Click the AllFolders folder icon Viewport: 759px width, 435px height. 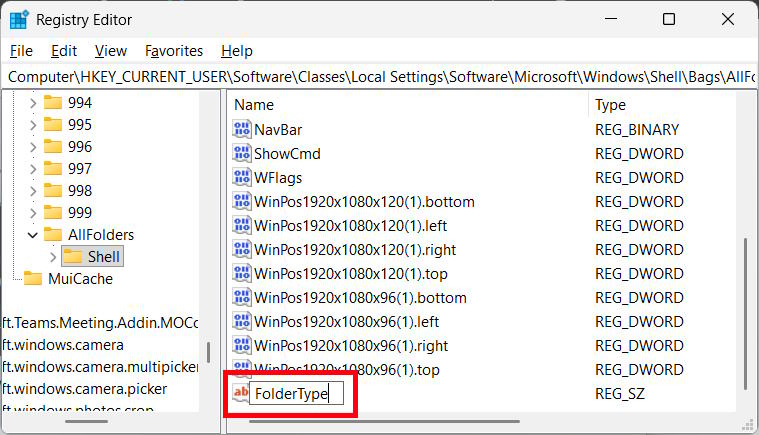[x=53, y=235]
